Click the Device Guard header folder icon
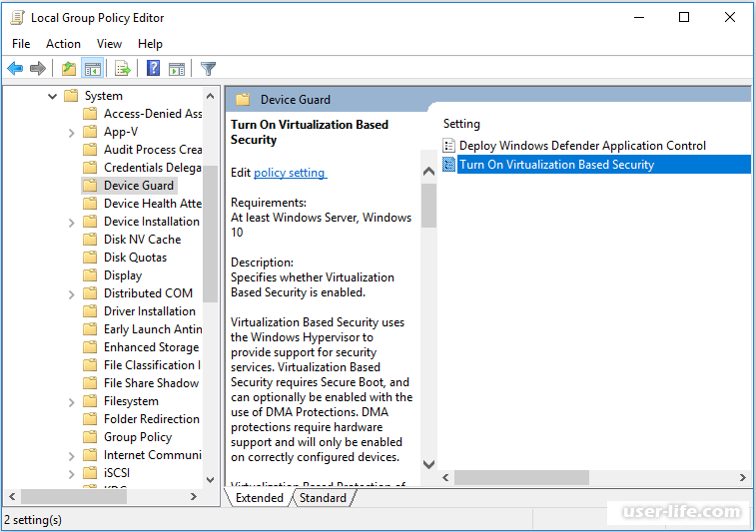756x532 pixels. pos(243,99)
